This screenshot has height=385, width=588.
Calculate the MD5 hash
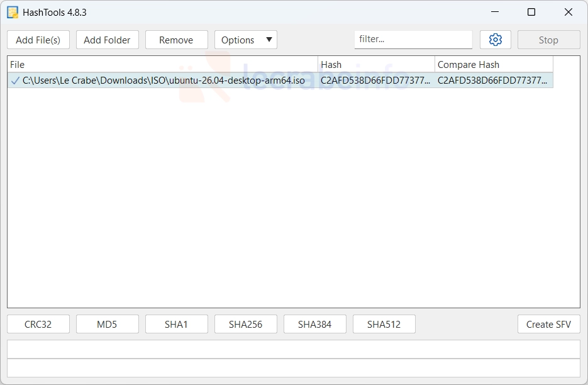tap(107, 324)
